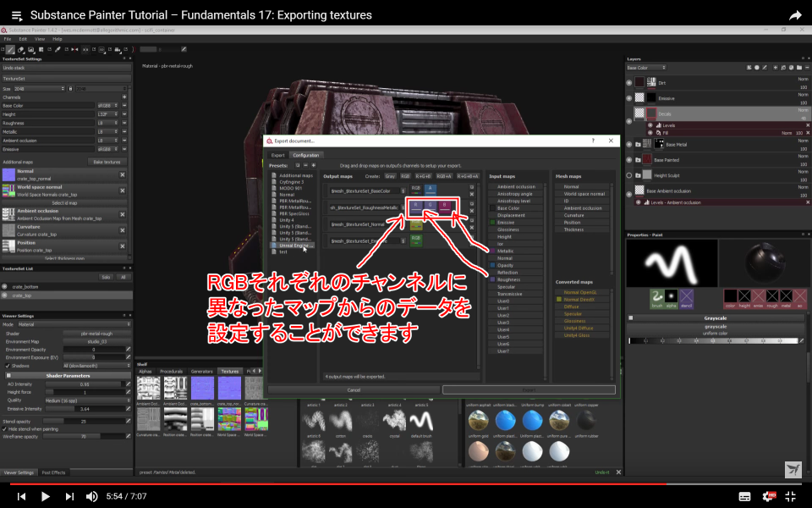
Task: Open the View menu
Action: click(x=40, y=39)
